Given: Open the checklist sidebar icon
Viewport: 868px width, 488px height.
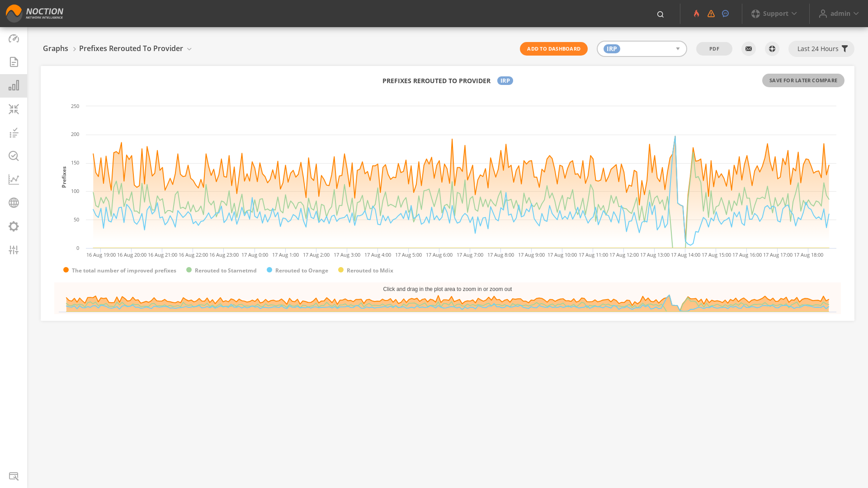Looking at the screenshot, I should coord(14,132).
